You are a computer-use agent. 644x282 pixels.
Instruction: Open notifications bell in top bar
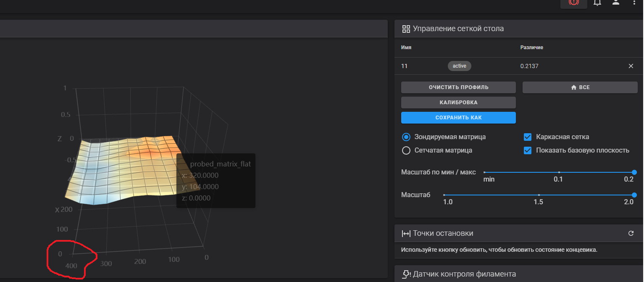coord(597,3)
